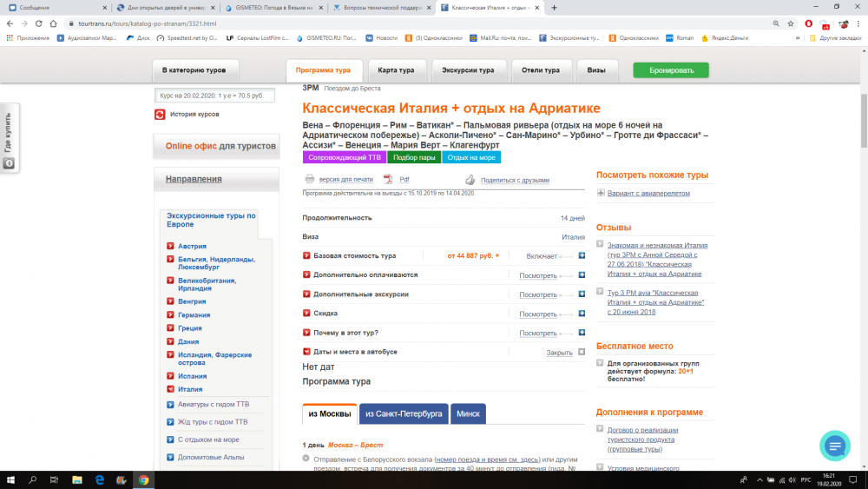The image size is (868, 489).
Task: Select the Минск departure tab
Action: tap(469, 413)
